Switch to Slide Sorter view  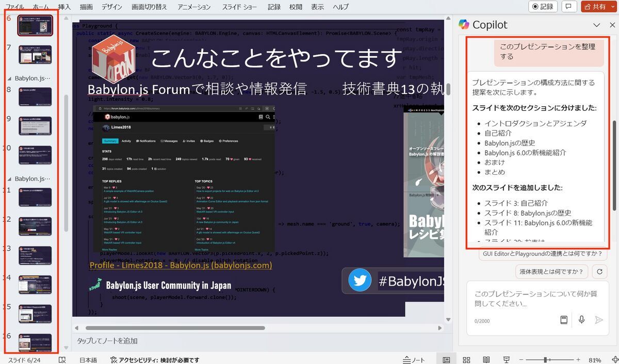pos(466,360)
